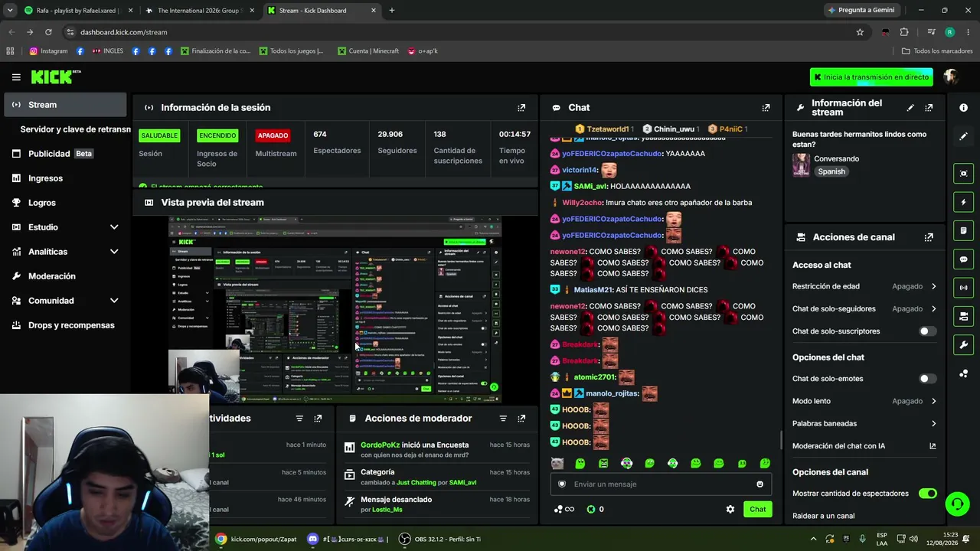Switch to The International 2026 browser tab
This screenshot has width=980, height=551.
[199, 11]
